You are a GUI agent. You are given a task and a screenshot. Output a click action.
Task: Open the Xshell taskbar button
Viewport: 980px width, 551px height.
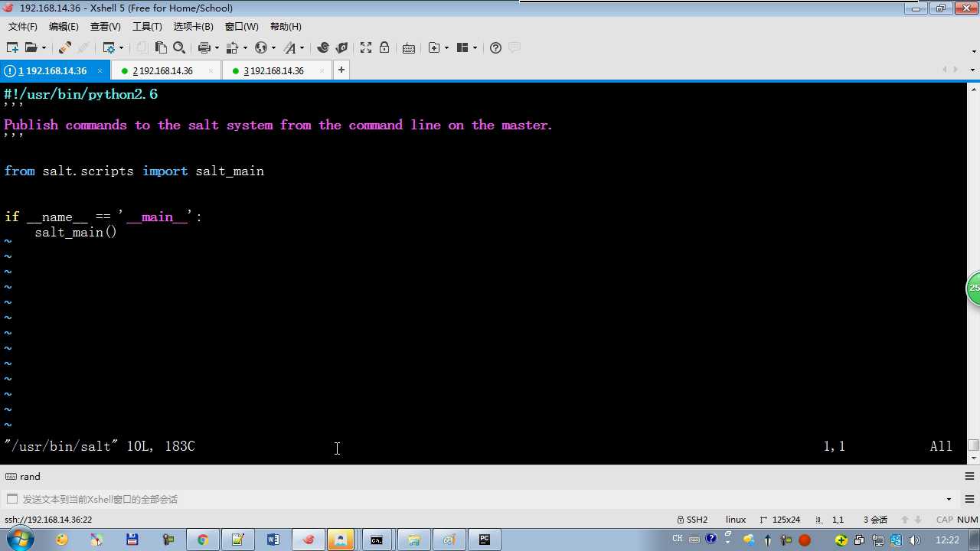309,540
